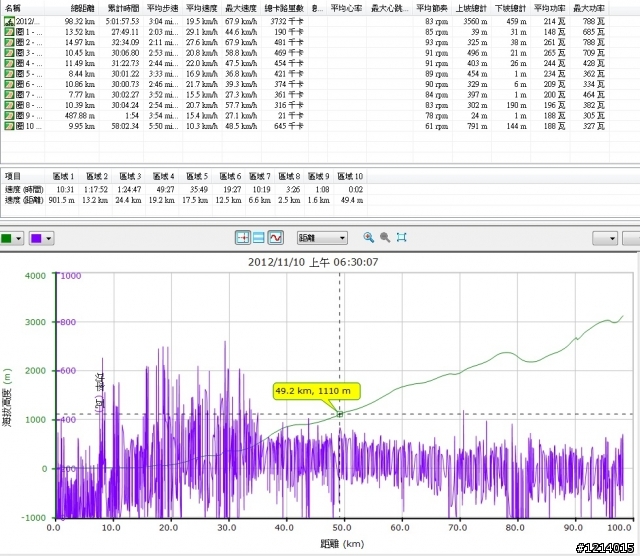
Task: Select the 速度 (時間) row
Action: click(24, 188)
